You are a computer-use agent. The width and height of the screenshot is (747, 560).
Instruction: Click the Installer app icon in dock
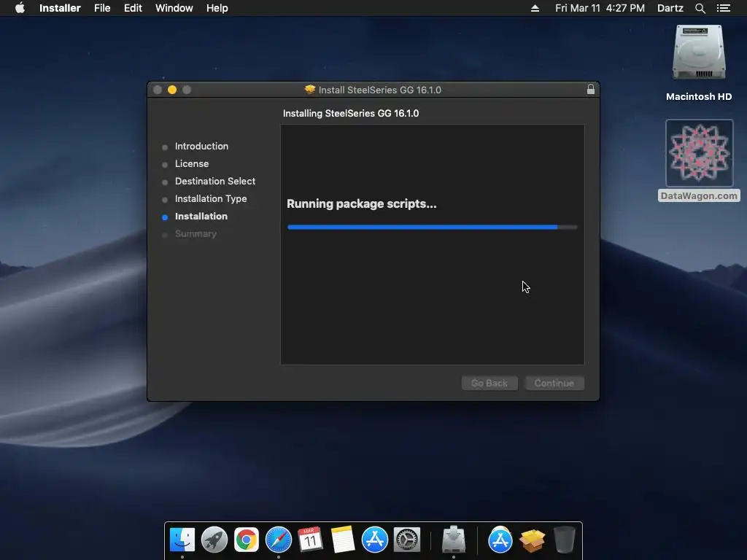click(x=454, y=539)
